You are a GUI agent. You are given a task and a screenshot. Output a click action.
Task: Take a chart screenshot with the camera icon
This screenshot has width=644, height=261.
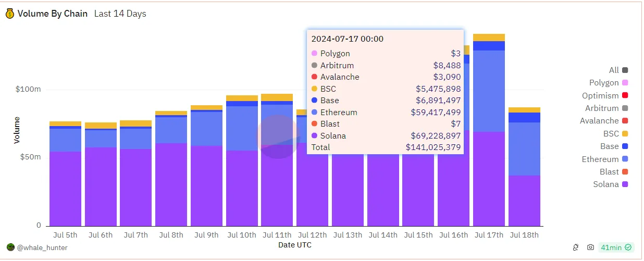tap(590, 247)
